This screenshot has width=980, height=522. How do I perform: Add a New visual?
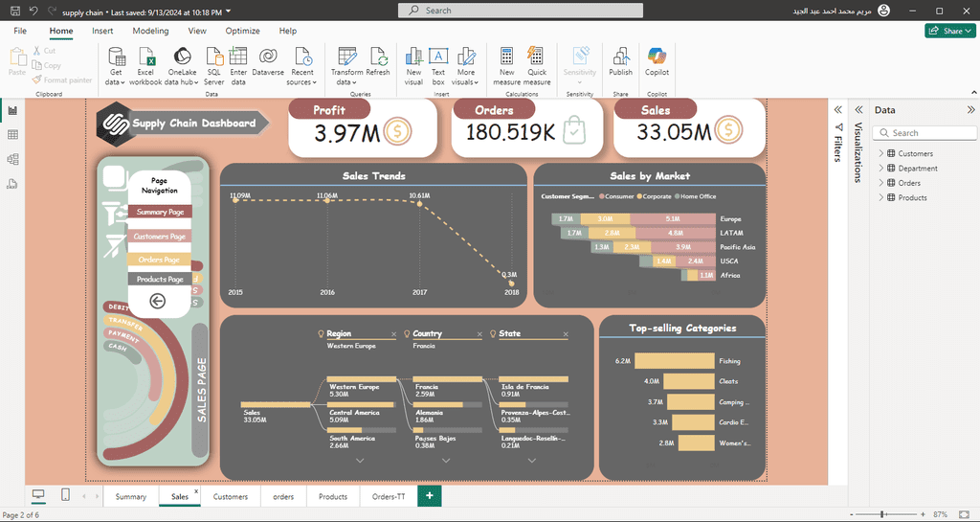(413, 66)
